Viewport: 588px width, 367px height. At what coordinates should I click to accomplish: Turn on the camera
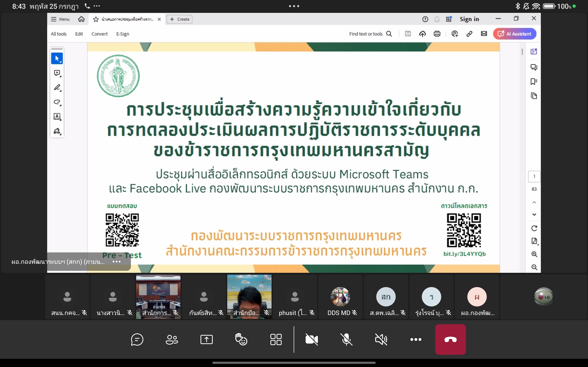tap(312, 339)
